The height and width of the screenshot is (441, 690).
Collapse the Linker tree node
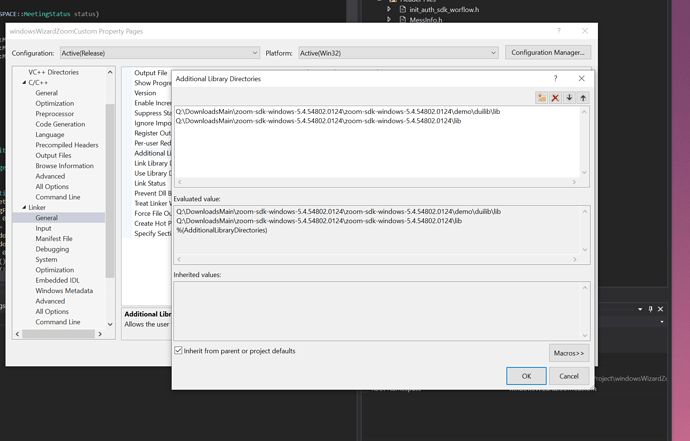coord(24,207)
